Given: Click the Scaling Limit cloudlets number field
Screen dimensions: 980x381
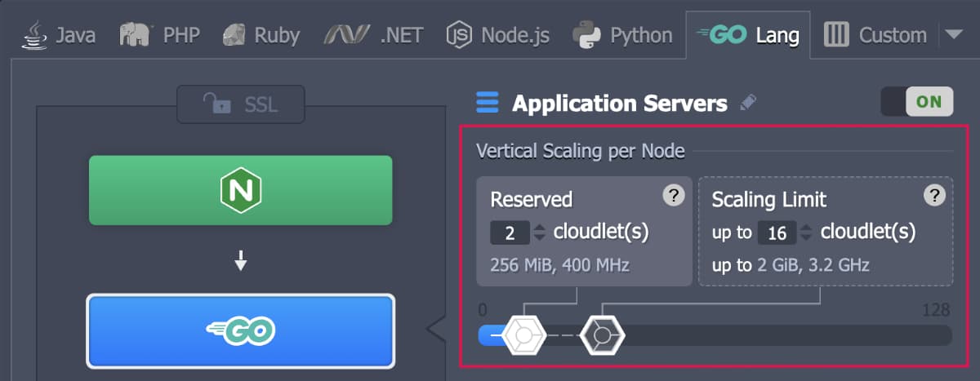Looking at the screenshot, I should point(777,233).
